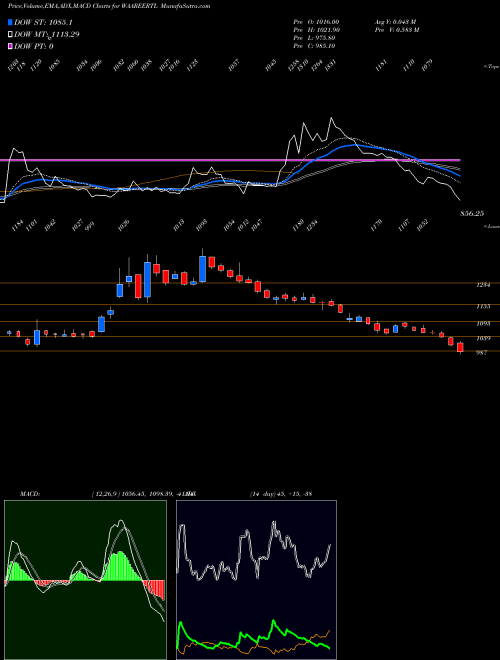Click the magenta horizontal DOW PT line
This screenshot has height=660, width=500.
coord(230,160)
